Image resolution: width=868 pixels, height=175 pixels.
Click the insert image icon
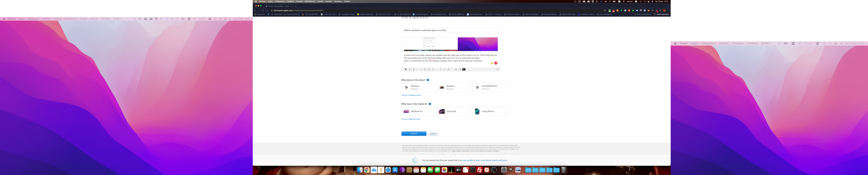click(460, 70)
